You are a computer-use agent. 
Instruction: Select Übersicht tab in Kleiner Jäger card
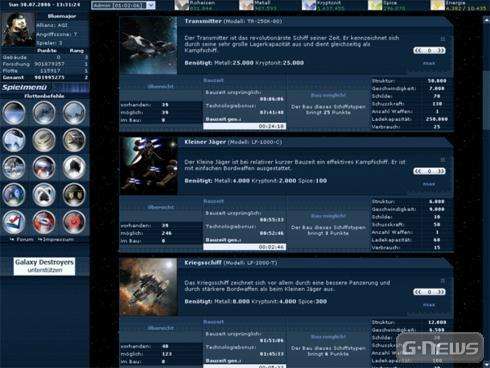click(x=160, y=207)
